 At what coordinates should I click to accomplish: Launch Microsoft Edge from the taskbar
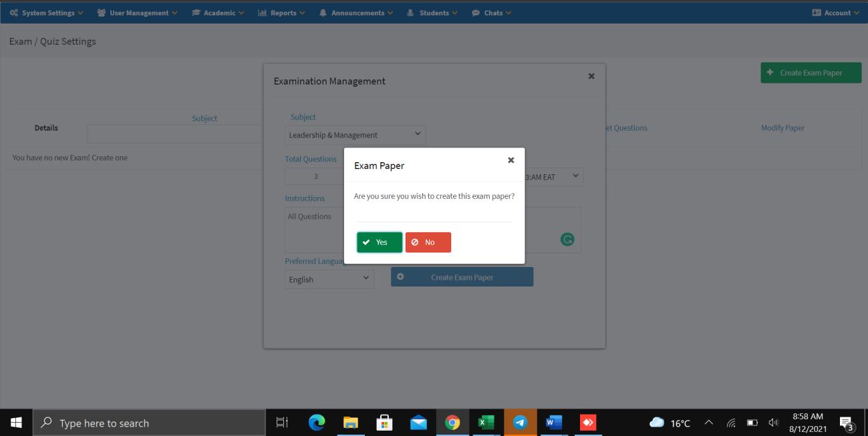click(316, 423)
